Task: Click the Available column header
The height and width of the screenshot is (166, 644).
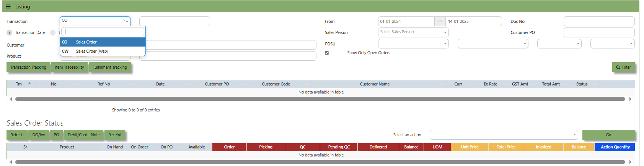Action: pyautogui.click(x=197, y=147)
